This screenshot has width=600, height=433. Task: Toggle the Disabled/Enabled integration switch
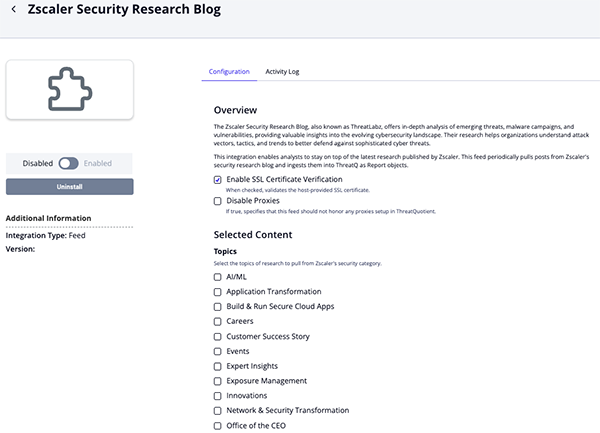click(x=69, y=163)
